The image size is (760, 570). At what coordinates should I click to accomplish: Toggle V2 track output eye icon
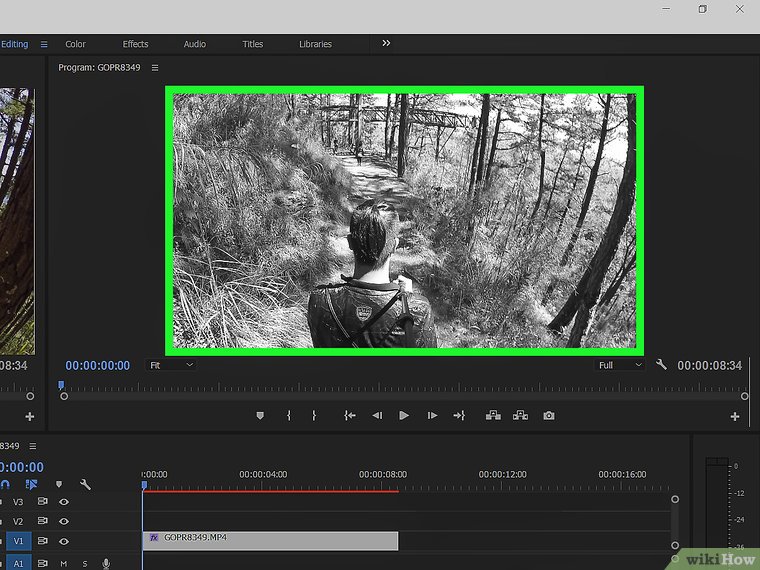coord(64,522)
